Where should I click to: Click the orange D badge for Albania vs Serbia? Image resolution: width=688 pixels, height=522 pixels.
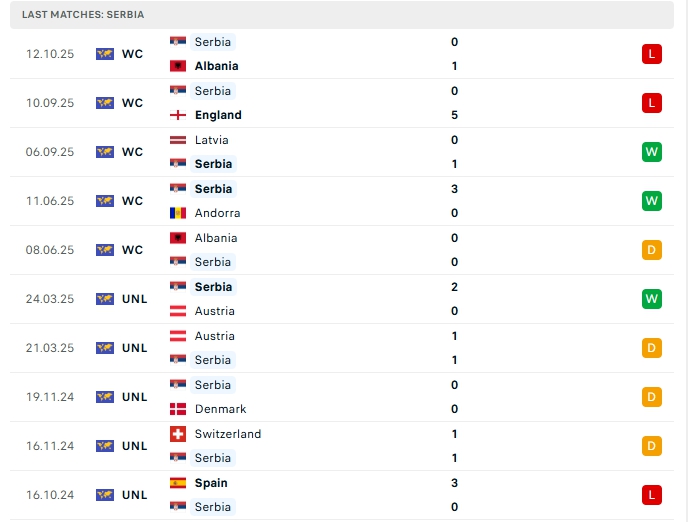652,250
